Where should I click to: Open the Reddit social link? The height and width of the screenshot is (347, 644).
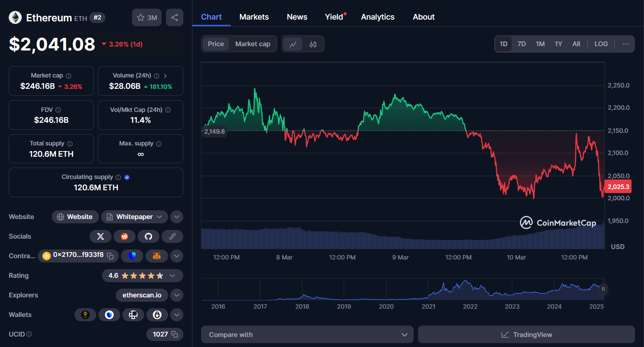click(x=125, y=236)
